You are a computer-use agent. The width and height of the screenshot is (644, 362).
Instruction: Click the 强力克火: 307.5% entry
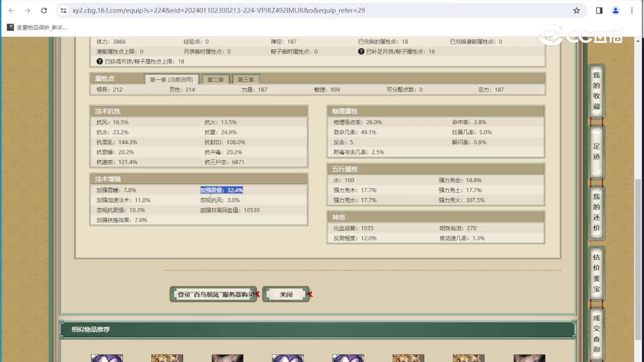(461, 200)
